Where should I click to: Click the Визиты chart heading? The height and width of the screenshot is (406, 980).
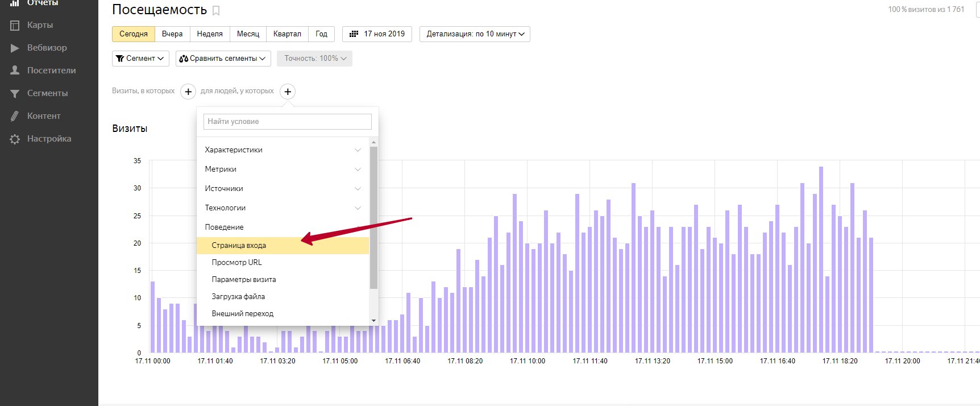(130, 129)
